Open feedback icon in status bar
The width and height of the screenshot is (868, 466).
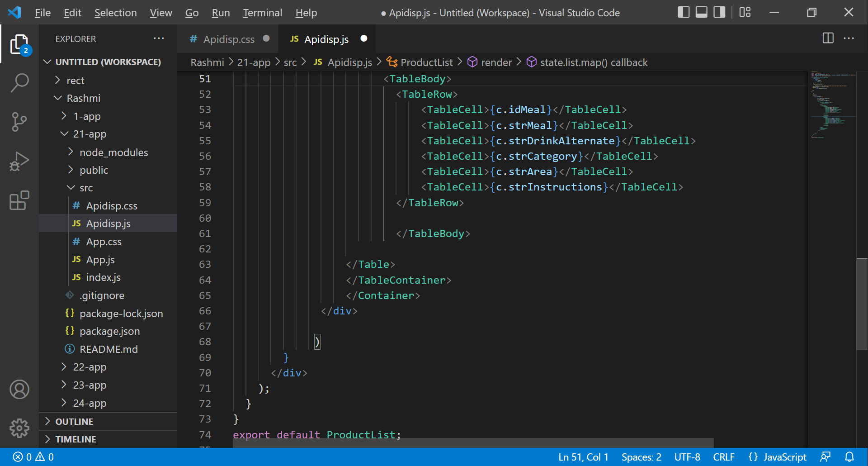(x=826, y=457)
